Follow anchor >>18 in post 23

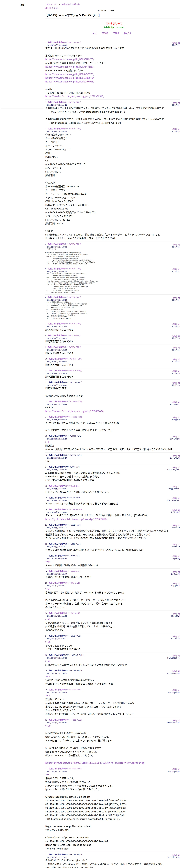(48, 562)
